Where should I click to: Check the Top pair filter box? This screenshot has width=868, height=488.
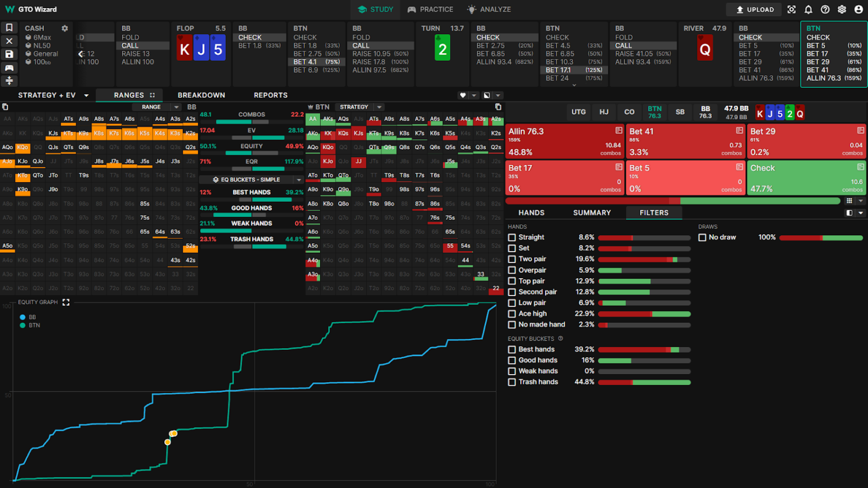(x=512, y=281)
